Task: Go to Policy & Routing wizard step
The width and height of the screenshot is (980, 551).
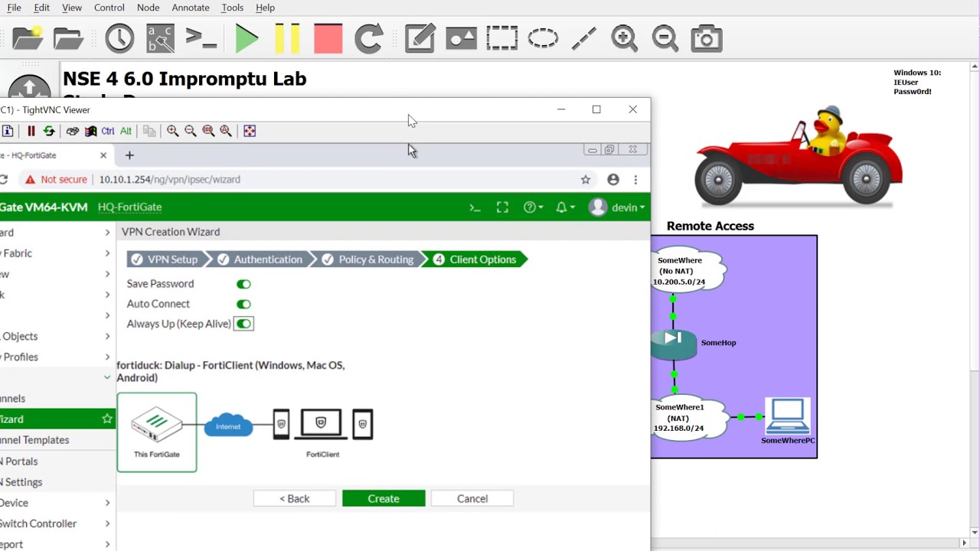Action: click(368, 259)
